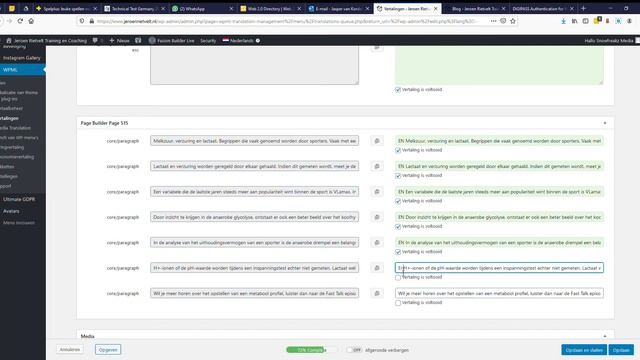Open the 'Hallo' user account menu
Screen dimensions: 640x360
coord(609,40)
